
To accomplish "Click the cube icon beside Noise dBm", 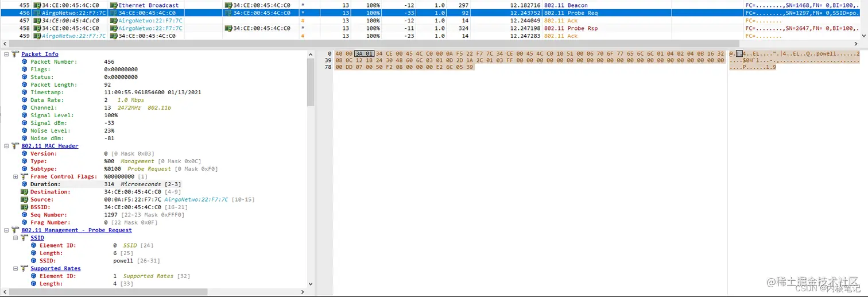I will pos(25,138).
